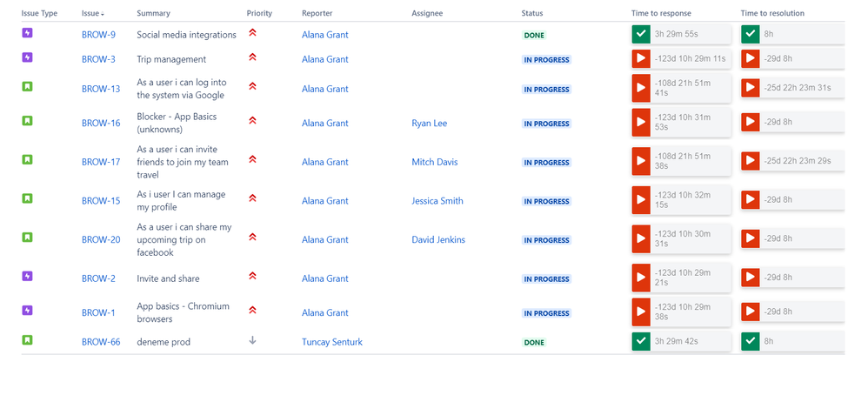Screen dimensions: 868x409
Task: Click the red breached resolution icon for BROW-13
Action: coord(750,88)
